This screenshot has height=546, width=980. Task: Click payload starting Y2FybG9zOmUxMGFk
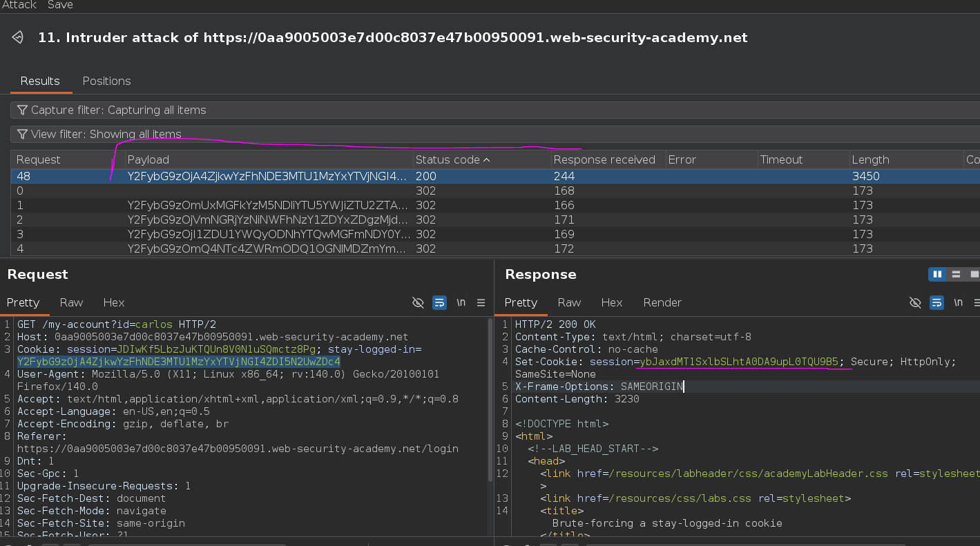click(x=267, y=205)
